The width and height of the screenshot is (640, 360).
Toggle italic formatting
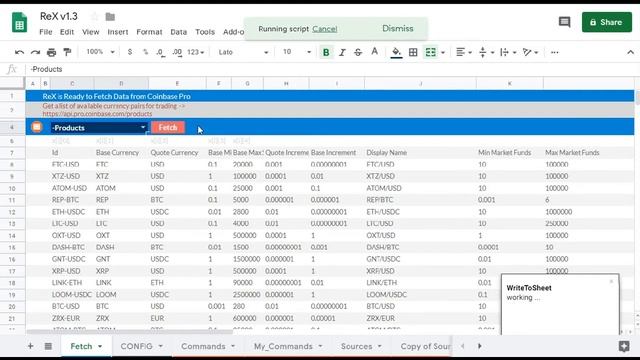click(342, 52)
